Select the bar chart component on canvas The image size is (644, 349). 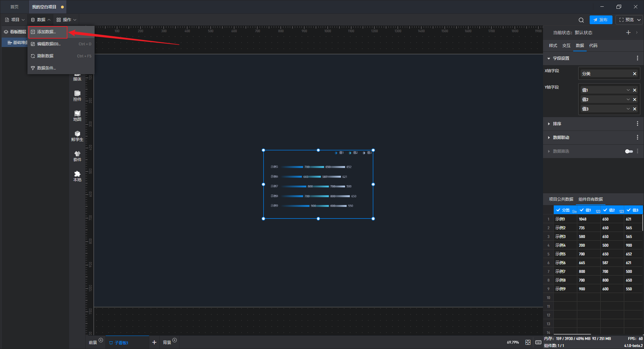tap(318, 185)
